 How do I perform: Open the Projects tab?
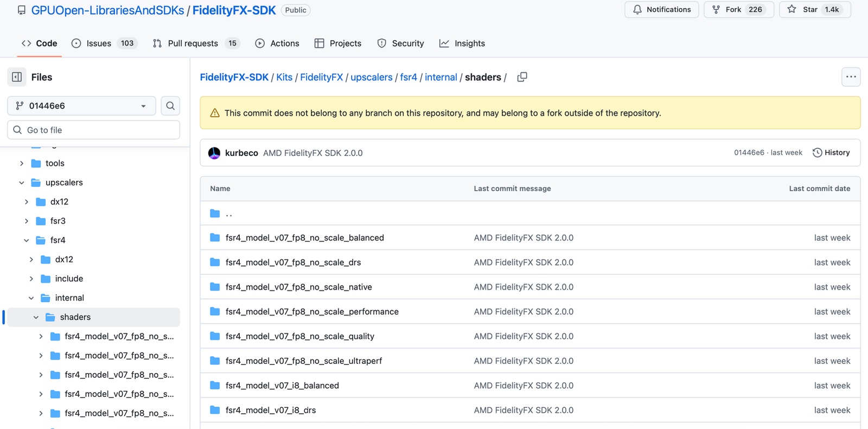click(x=338, y=43)
